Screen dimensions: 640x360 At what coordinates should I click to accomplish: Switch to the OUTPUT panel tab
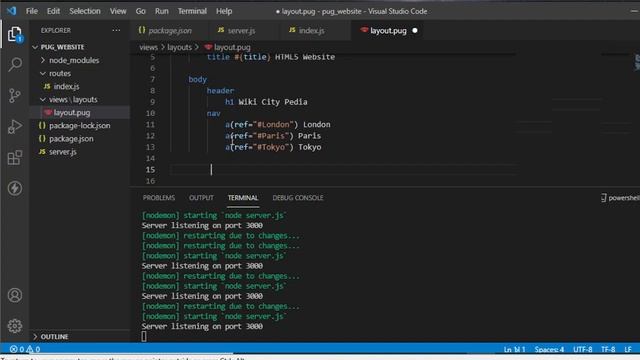(201, 198)
